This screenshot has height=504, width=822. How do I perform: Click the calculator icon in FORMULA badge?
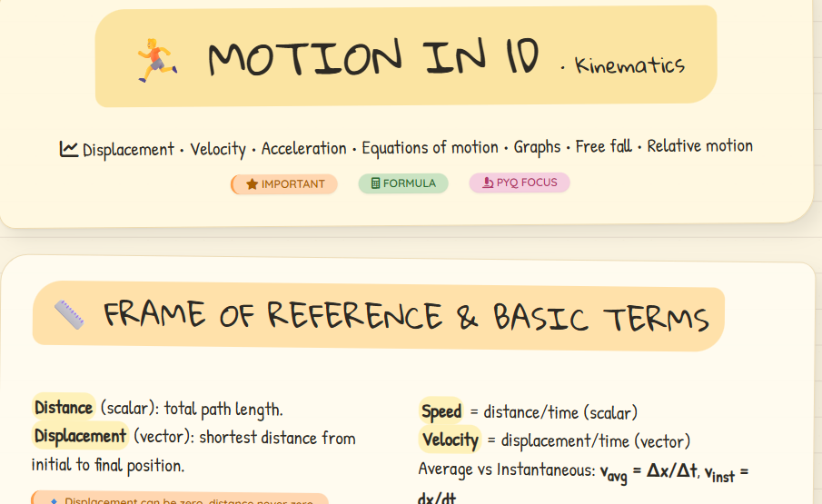[375, 183]
